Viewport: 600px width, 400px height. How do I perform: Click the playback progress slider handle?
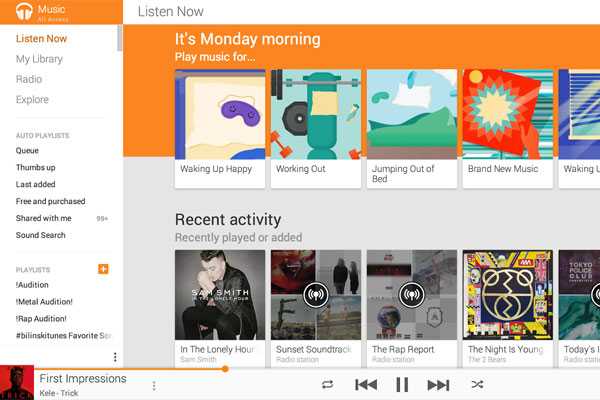pyautogui.click(x=225, y=369)
